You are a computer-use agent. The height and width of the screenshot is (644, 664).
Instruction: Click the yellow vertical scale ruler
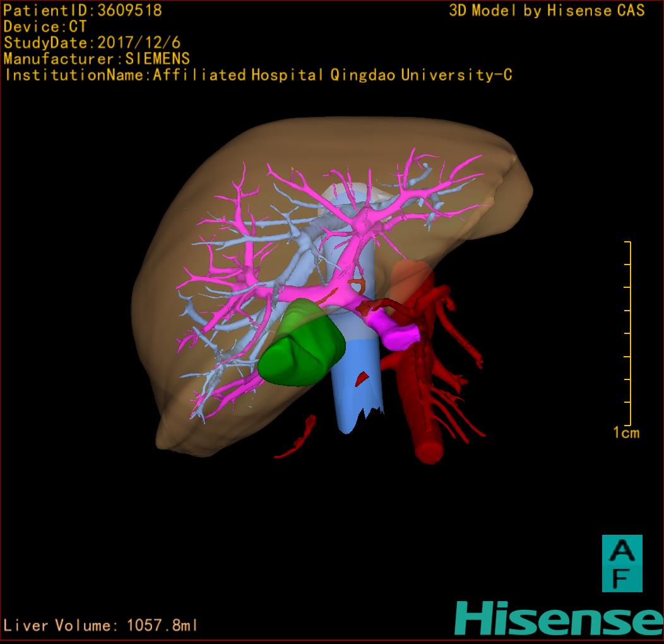click(x=629, y=333)
